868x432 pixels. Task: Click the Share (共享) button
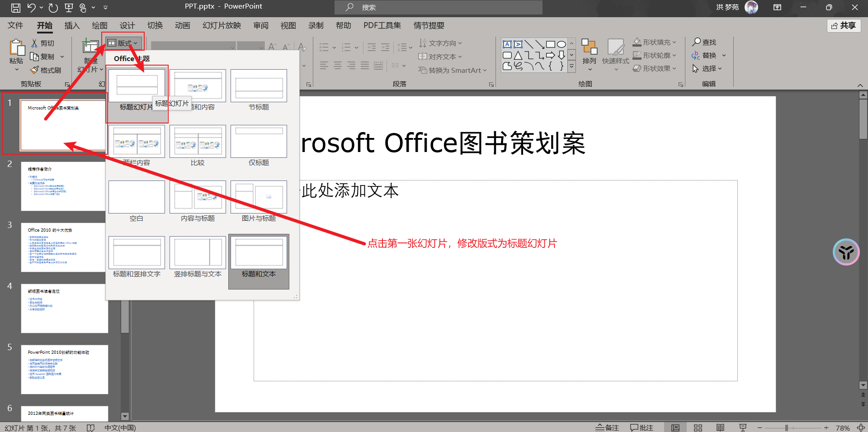coord(844,25)
